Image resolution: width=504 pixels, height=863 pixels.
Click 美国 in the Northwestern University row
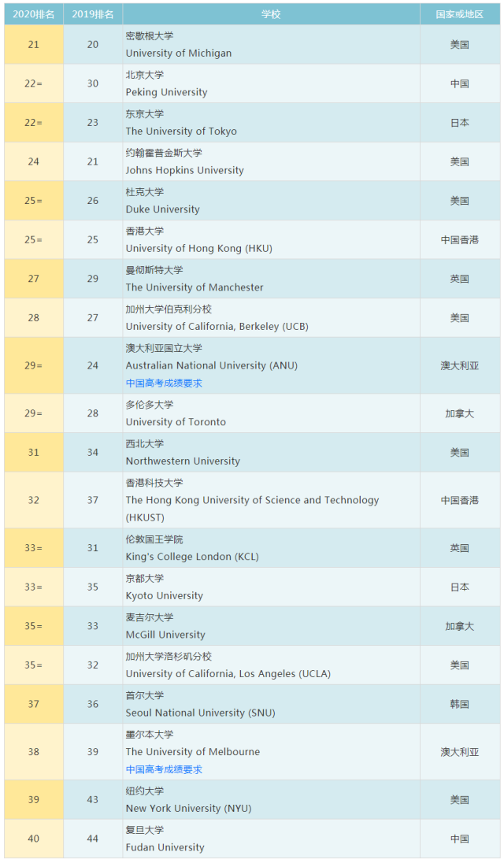click(460, 453)
